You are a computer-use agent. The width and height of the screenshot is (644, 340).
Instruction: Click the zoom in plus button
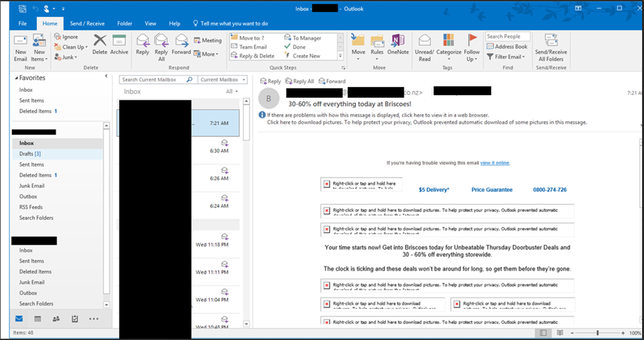click(623, 332)
